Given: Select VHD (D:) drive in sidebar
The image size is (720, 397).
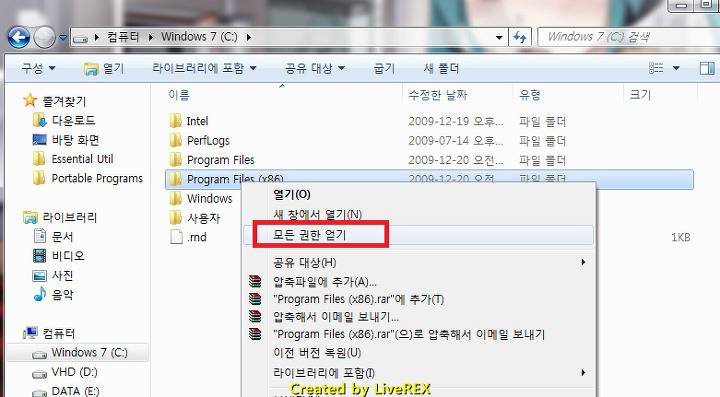Looking at the screenshot, I should (74, 372).
